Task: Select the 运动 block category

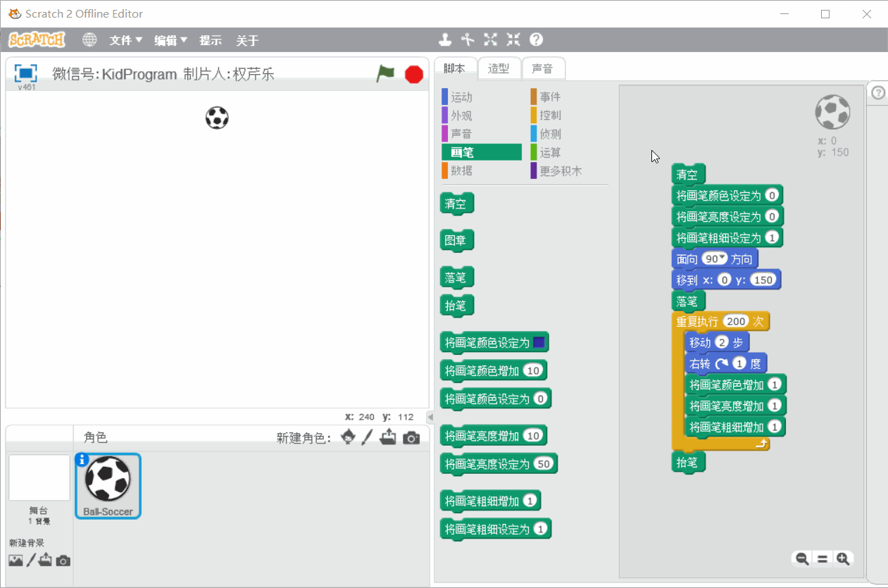Action: pos(482,96)
